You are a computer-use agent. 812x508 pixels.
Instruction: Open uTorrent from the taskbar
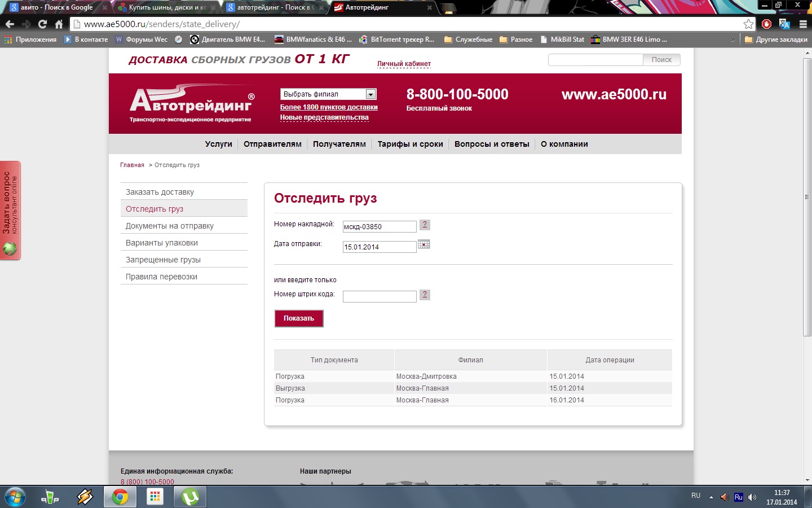[x=190, y=497]
